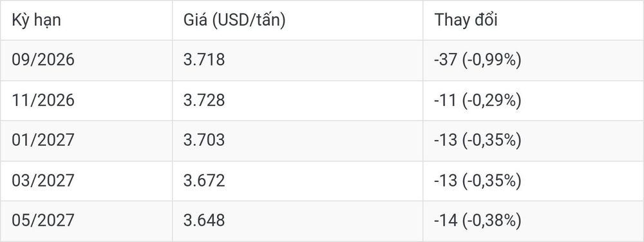Click the 'Thay đổi' column header
The height and width of the screenshot is (242, 644).
click(x=466, y=20)
